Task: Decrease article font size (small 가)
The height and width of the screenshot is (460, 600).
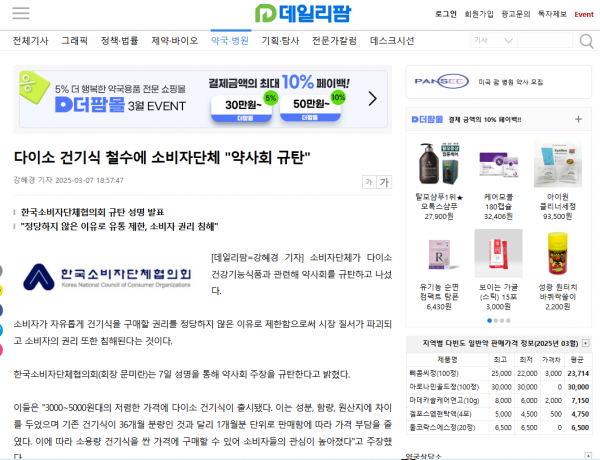Action: [369, 182]
